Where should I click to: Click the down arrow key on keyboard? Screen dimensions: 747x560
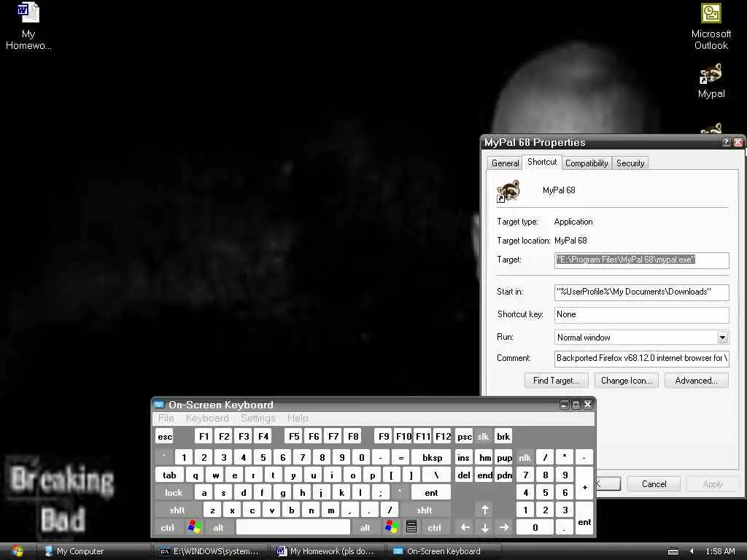[484, 527]
